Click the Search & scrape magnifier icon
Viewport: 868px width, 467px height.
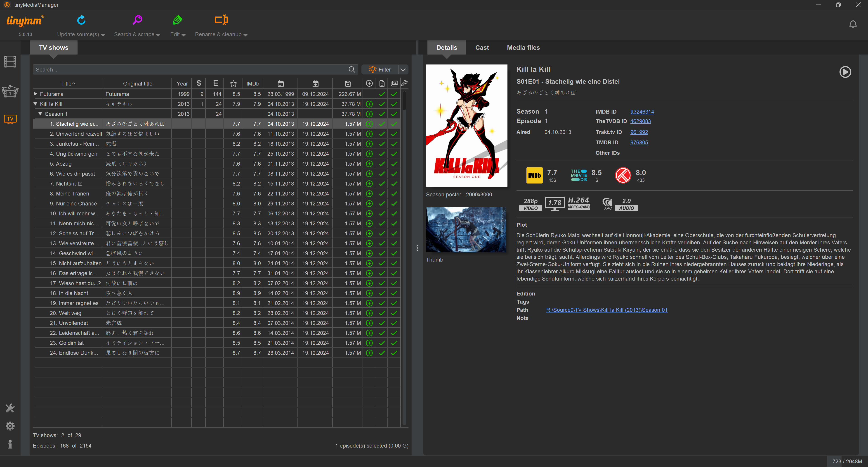coord(137,20)
